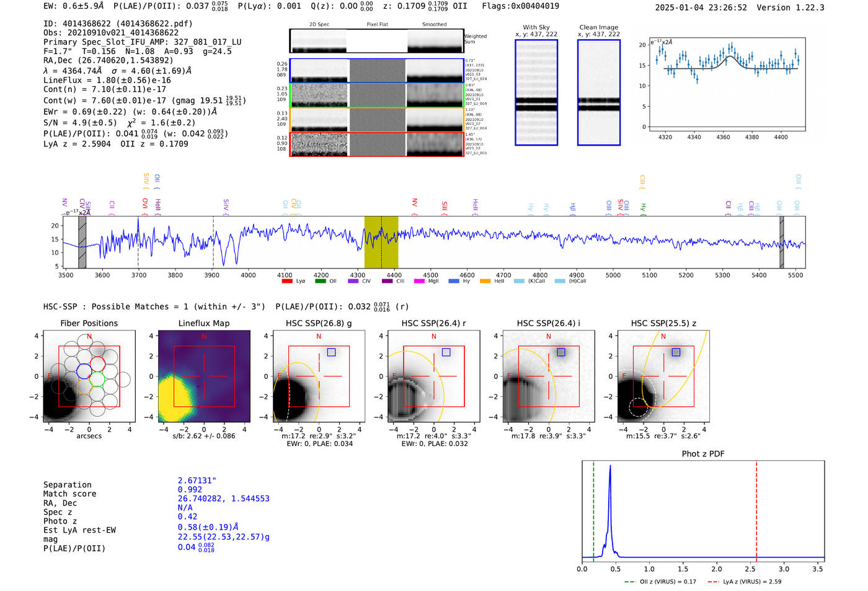The image size is (868, 591).
Task: Open the Lineflux Map panel
Action: [x=204, y=376]
